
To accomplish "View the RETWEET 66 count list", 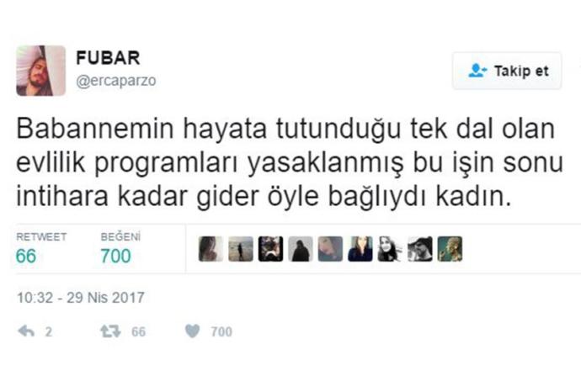I will (x=41, y=248).
